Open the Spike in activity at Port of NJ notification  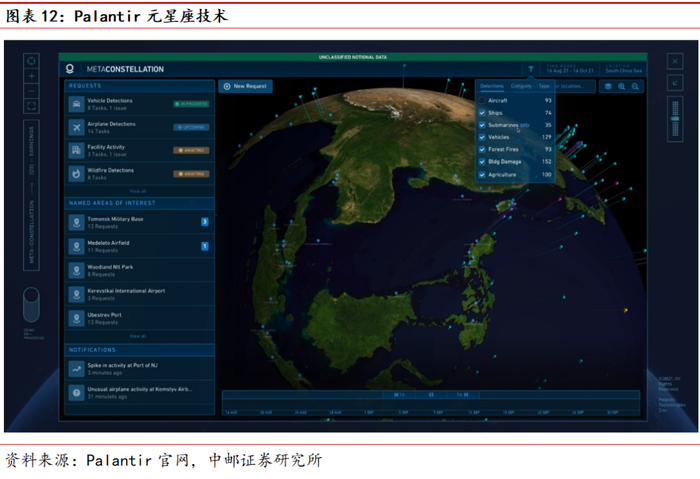point(139,369)
